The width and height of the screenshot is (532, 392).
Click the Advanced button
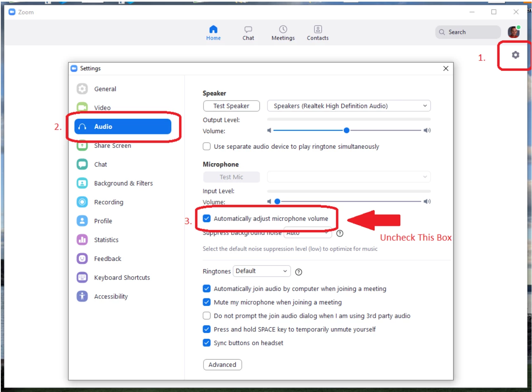click(x=222, y=365)
